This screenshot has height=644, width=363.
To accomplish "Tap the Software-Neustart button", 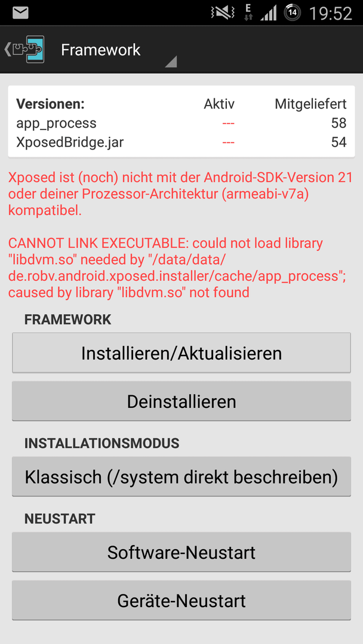I will point(181,552).
